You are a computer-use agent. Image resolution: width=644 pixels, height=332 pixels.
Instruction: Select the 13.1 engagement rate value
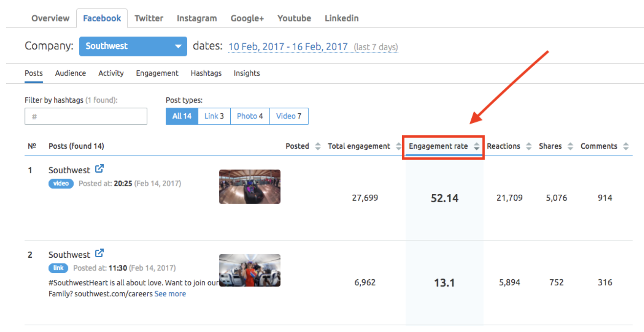point(444,283)
